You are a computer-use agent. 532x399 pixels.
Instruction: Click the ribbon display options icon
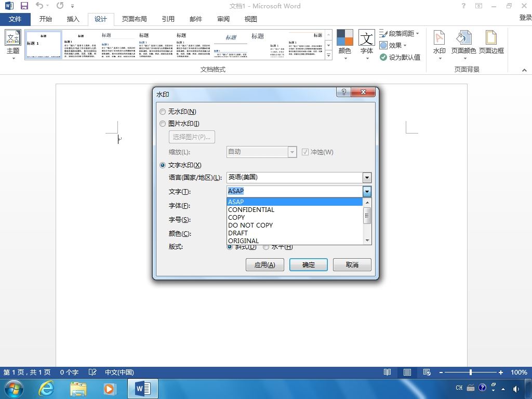tap(478, 6)
